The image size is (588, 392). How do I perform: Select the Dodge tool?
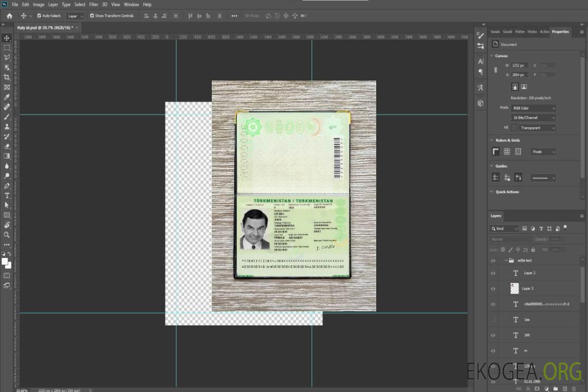point(7,176)
